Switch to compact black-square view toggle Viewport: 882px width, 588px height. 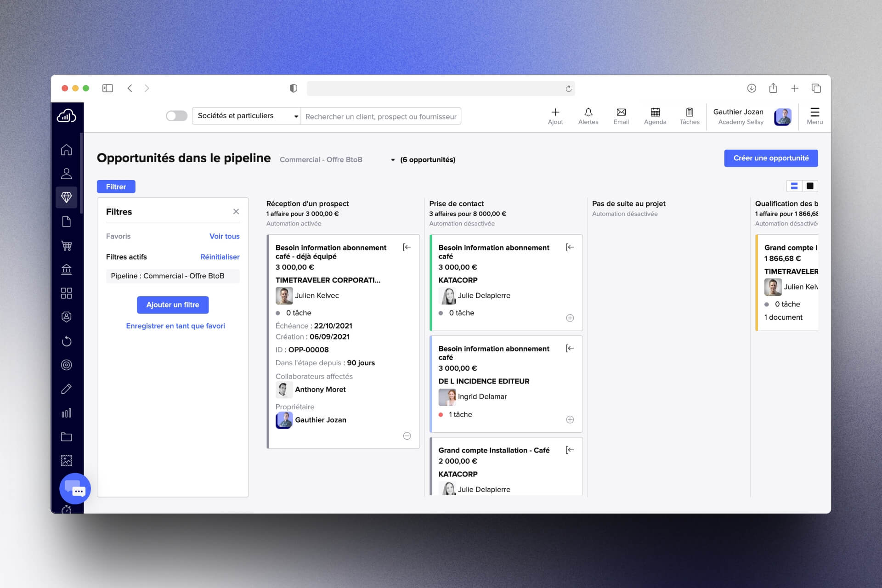pos(810,186)
